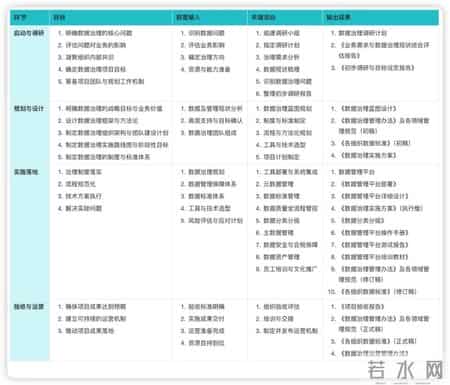
Task: Select the '验收与运营' row label
Action: pyautogui.click(x=29, y=307)
